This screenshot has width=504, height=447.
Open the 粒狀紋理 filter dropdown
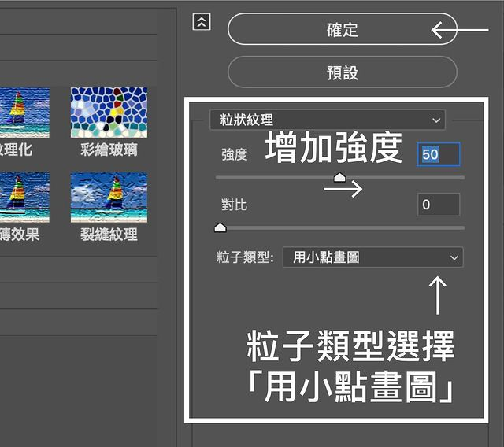coord(328,120)
